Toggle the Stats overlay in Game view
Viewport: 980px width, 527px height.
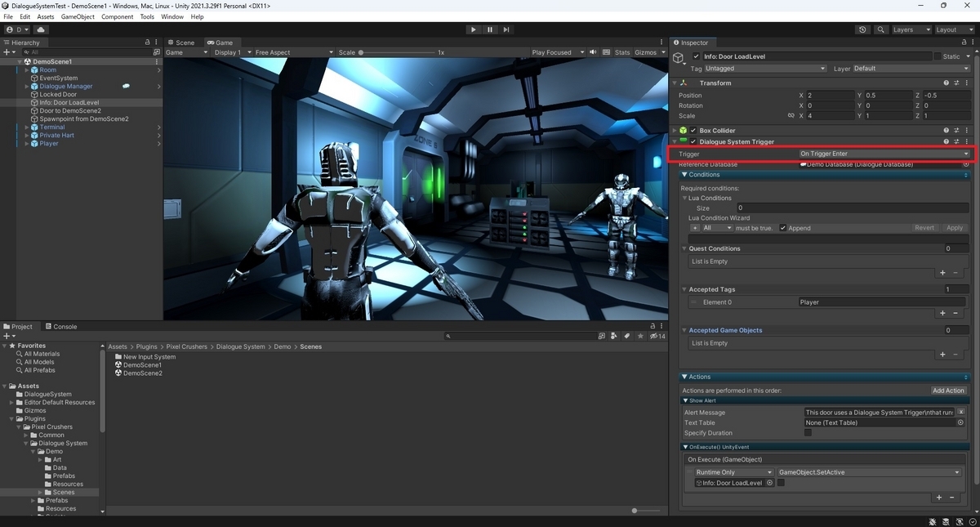pos(622,52)
